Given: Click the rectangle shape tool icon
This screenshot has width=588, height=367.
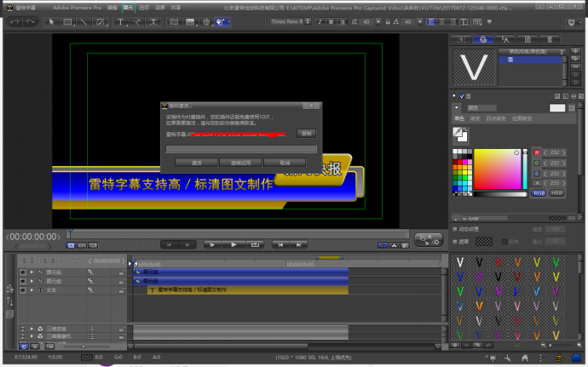Looking at the screenshot, I should point(67,20).
